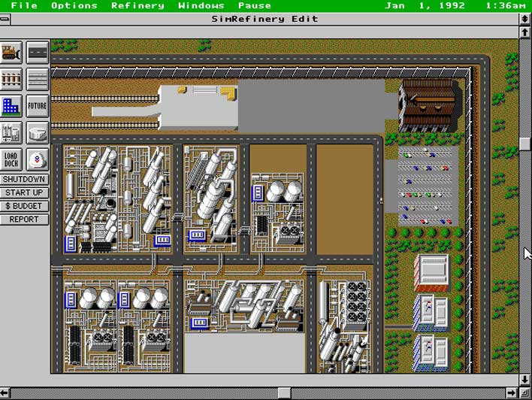532x400 pixels.
Task: Click the window size grip corner box
Action: point(525,393)
